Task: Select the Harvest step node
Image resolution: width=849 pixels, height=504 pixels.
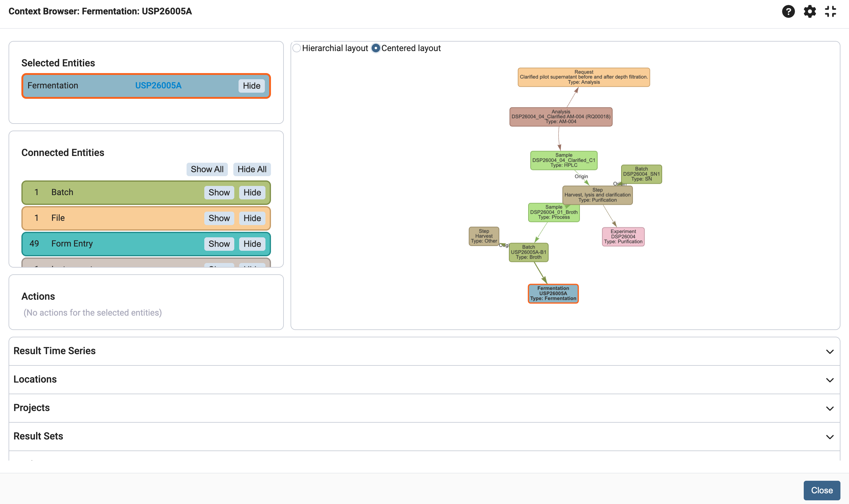Action: point(484,236)
